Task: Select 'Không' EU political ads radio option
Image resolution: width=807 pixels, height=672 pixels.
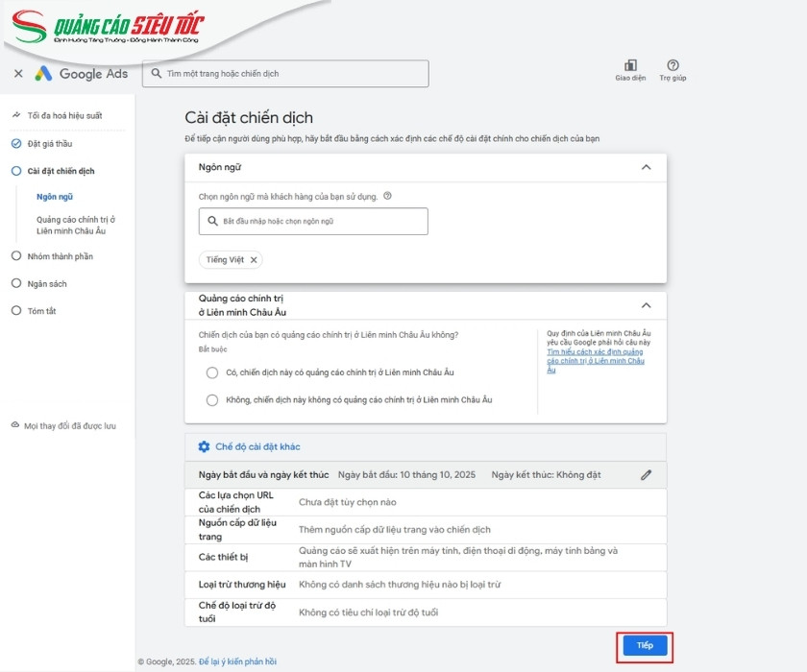Action: [212, 399]
